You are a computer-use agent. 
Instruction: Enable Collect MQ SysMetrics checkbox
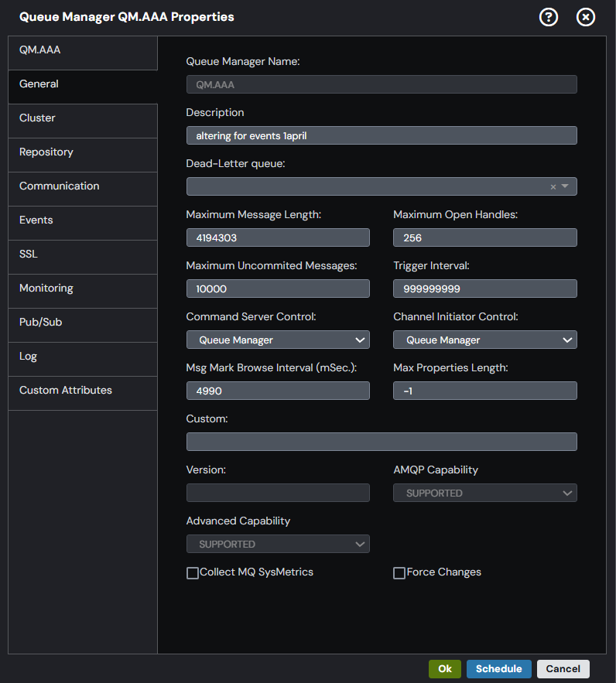pyautogui.click(x=193, y=573)
